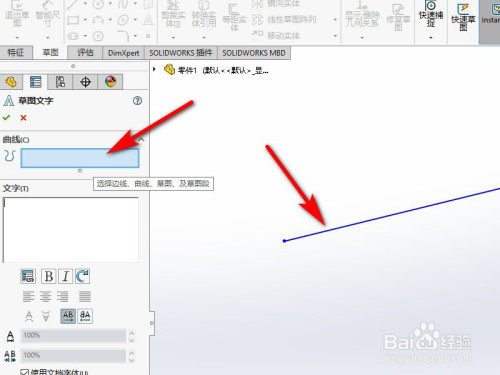The height and width of the screenshot is (375, 500).
Task: Click the Link to Property button
Action: (x=28, y=276)
